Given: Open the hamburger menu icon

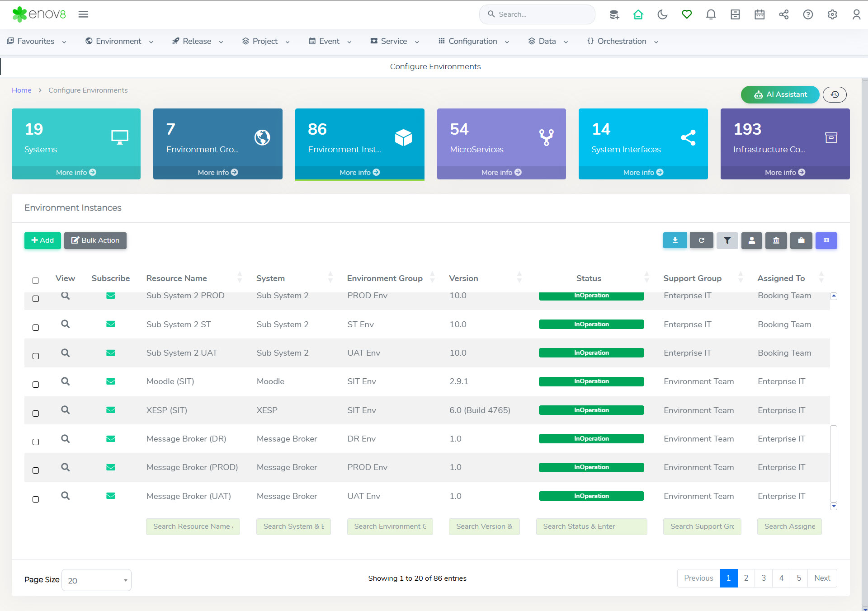Looking at the screenshot, I should click(x=83, y=14).
